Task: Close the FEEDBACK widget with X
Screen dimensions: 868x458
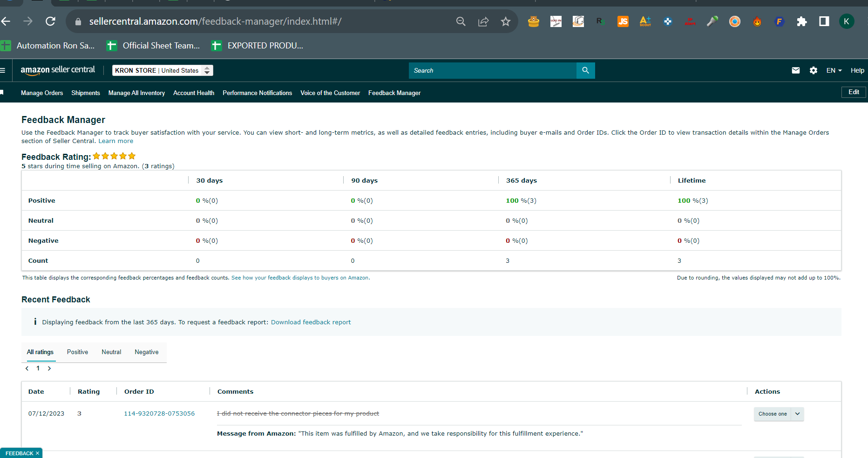Action: pos(38,453)
